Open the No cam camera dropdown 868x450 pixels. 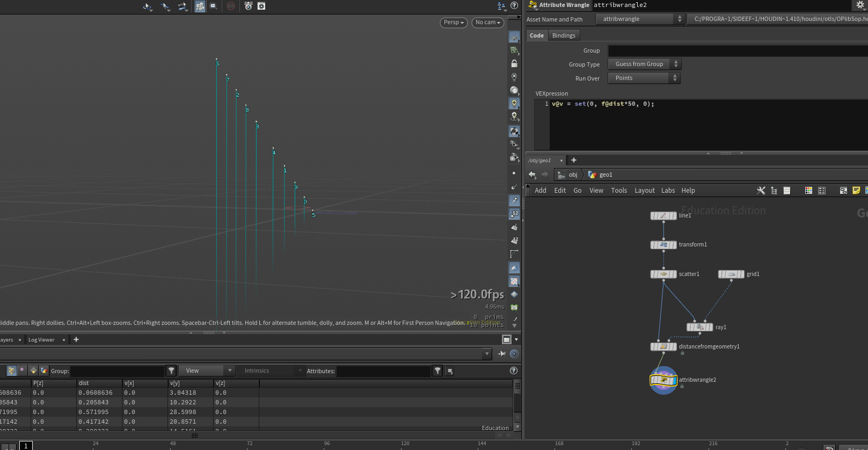click(488, 22)
